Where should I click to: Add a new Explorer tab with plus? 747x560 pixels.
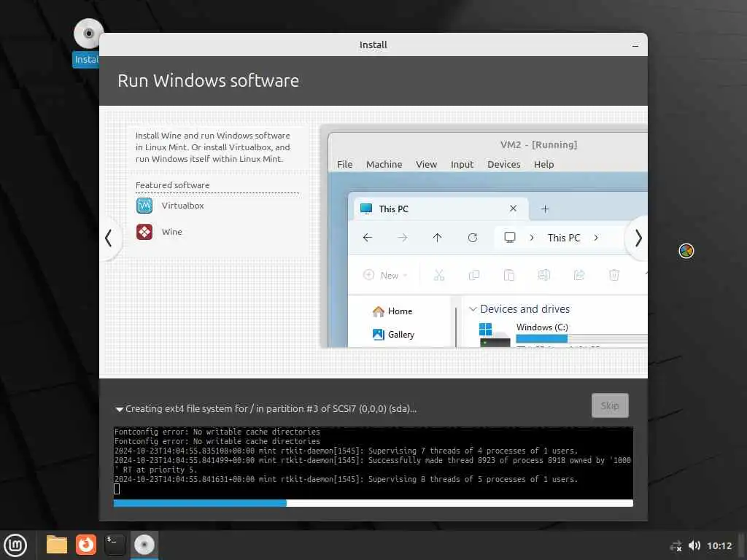pos(545,209)
